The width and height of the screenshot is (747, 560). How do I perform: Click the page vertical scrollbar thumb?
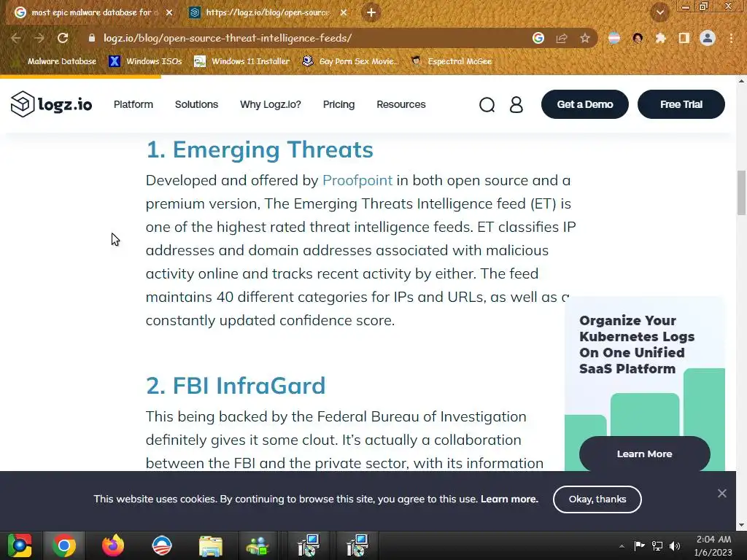point(741,192)
